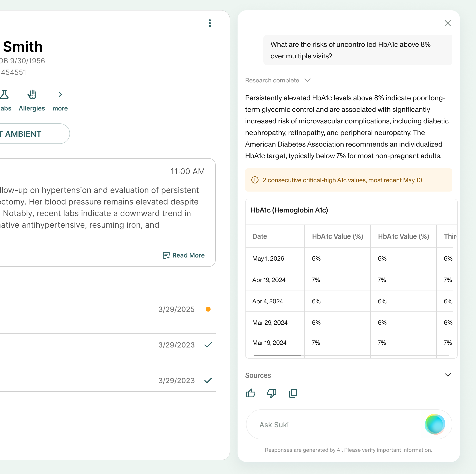The image size is (476, 474).
Task: Click the Suki voice orb button
Action: click(435, 425)
